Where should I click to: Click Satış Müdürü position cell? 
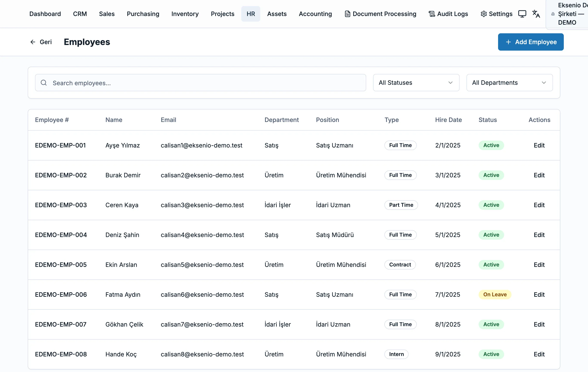coord(335,235)
